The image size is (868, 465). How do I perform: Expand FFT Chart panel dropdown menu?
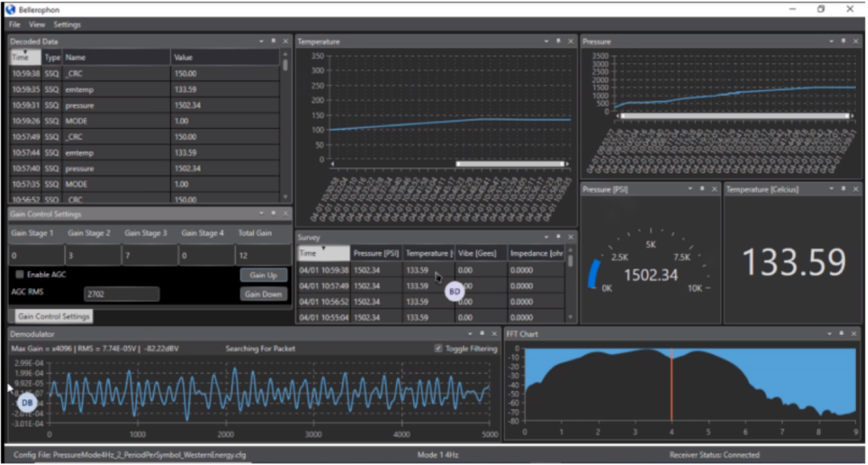[829, 334]
